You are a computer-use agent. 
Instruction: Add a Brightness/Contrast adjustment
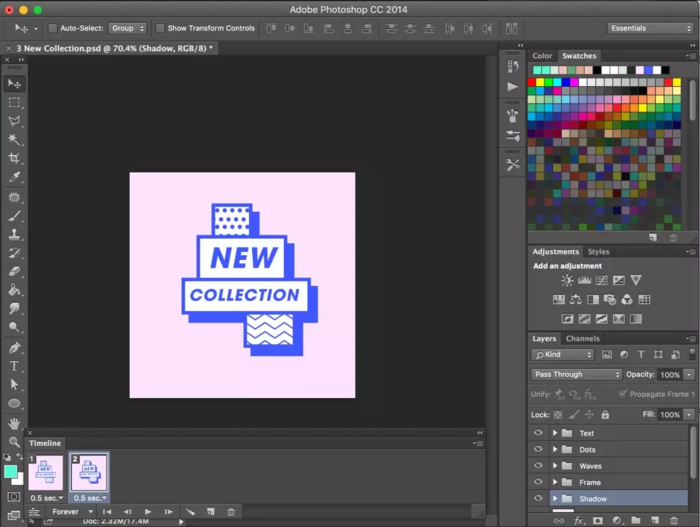point(567,280)
